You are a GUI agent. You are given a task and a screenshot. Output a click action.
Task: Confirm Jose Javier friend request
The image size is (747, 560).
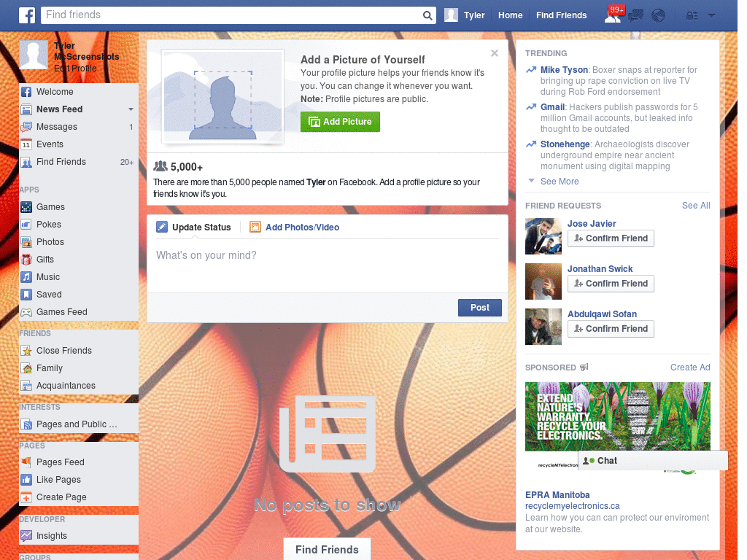pyautogui.click(x=611, y=238)
